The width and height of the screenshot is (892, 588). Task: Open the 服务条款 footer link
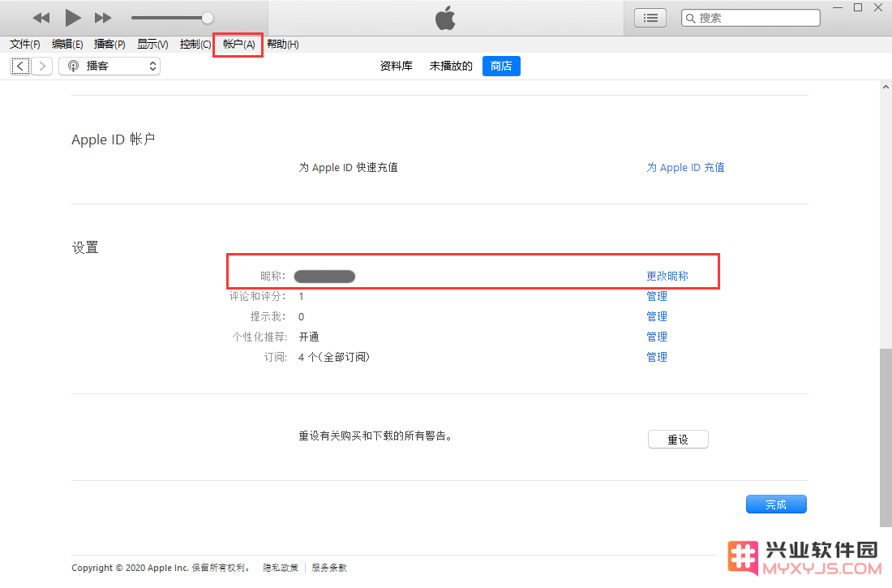pos(329,568)
